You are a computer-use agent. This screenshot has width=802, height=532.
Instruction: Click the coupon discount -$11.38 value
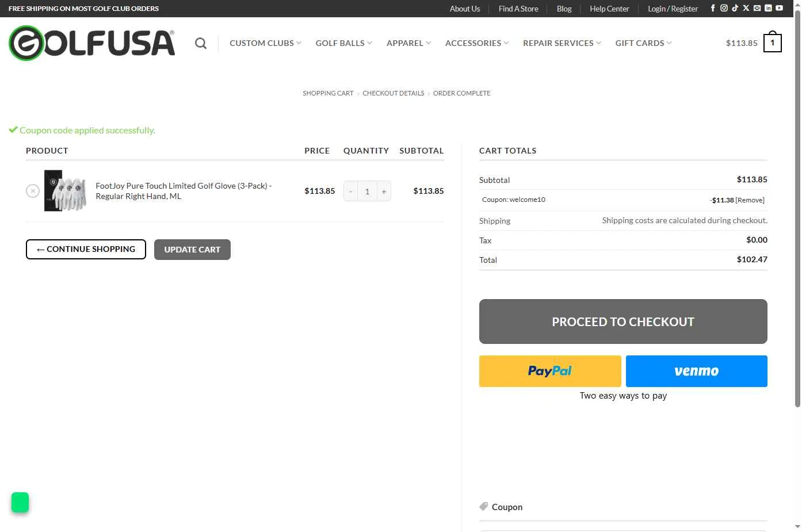(x=722, y=200)
